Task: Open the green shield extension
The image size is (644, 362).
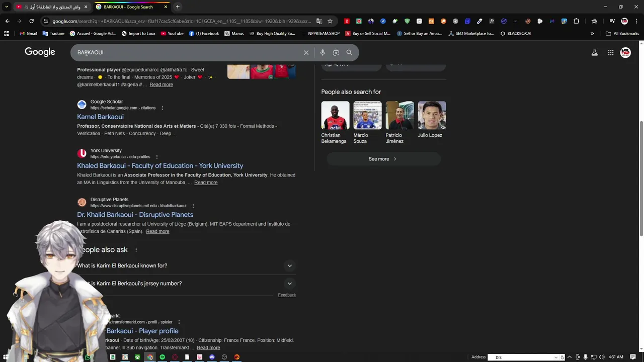Action: [x=407, y=21]
